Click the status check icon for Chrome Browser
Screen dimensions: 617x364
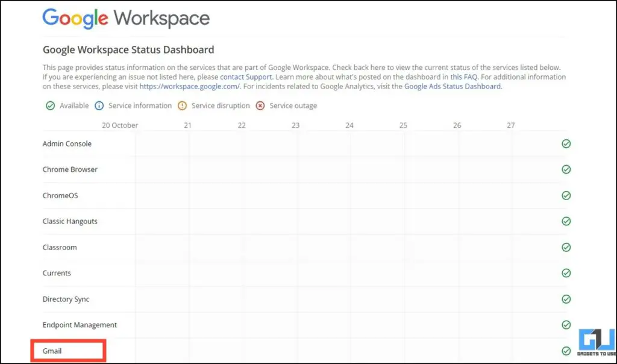(x=566, y=169)
